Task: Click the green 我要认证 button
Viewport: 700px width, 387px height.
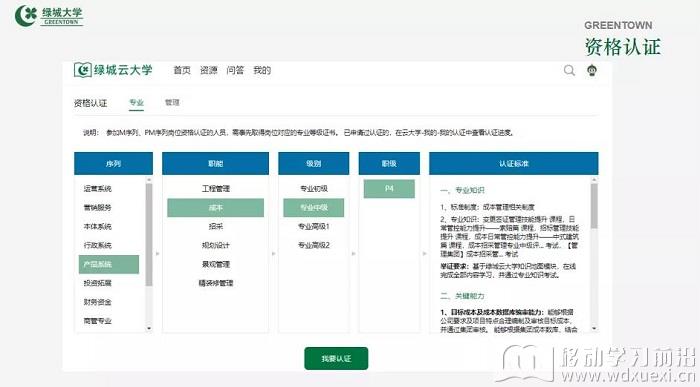Action: point(336,358)
